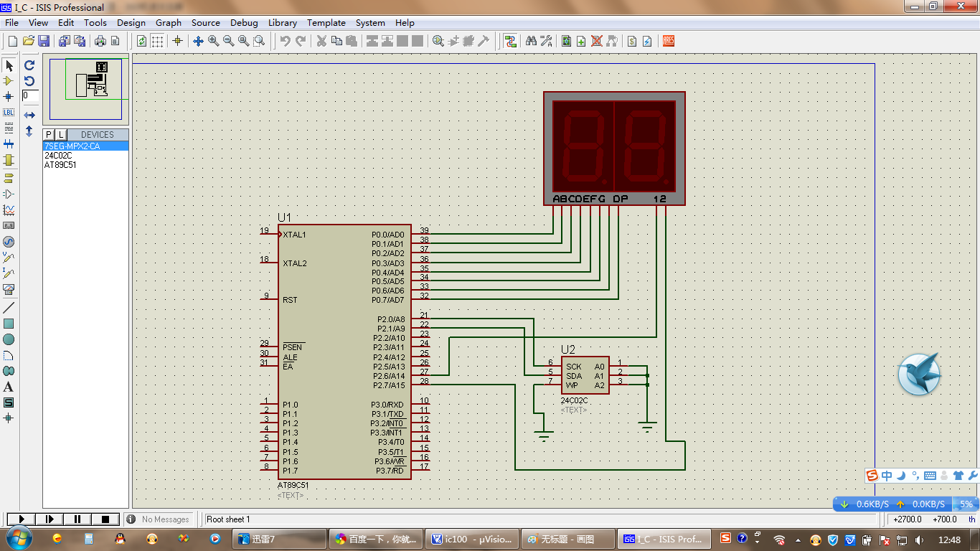Select the Junction Dot mode tool

tap(9, 96)
